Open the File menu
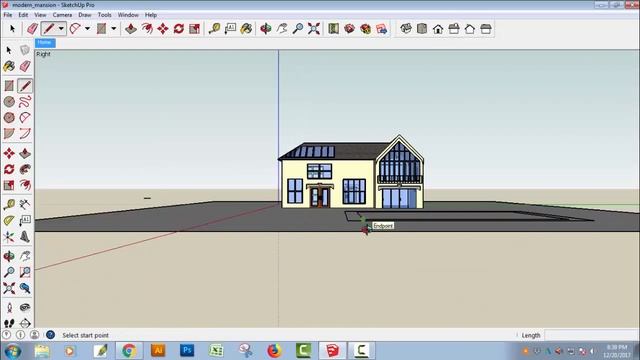The height and width of the screenshot is (360, 640). 8,15
